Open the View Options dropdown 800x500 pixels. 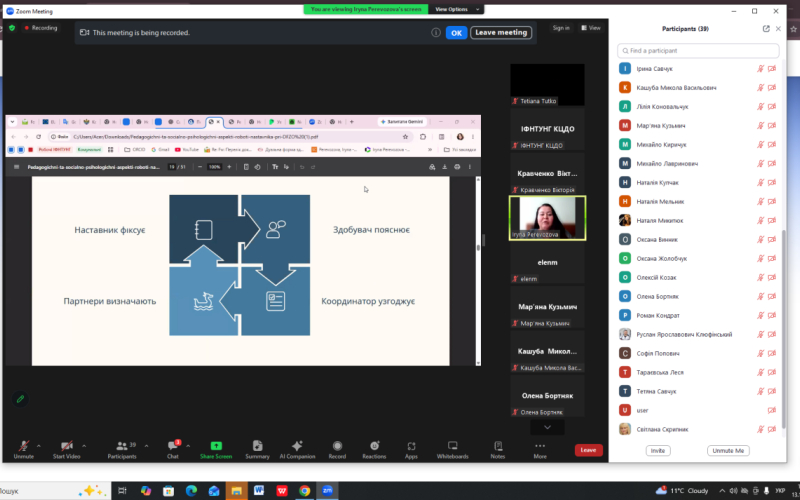pyautogui.click(x=456, y=9)
